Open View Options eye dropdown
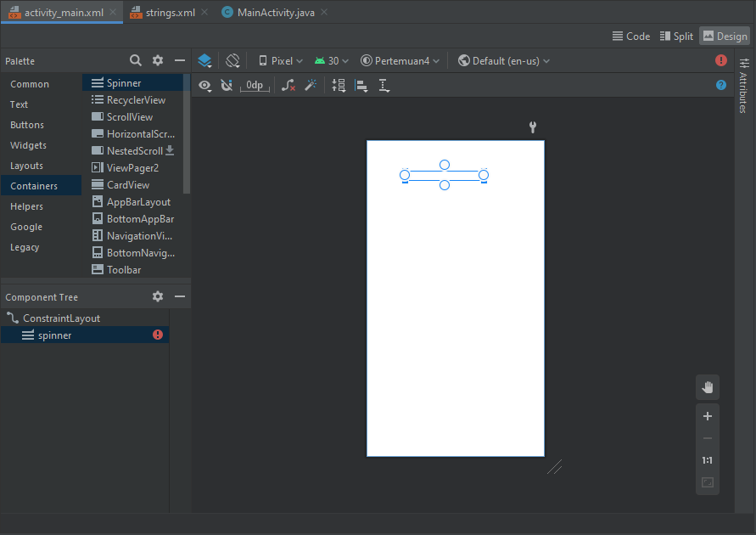Screen dimensions: 756x535 click(x=205, y=86)
